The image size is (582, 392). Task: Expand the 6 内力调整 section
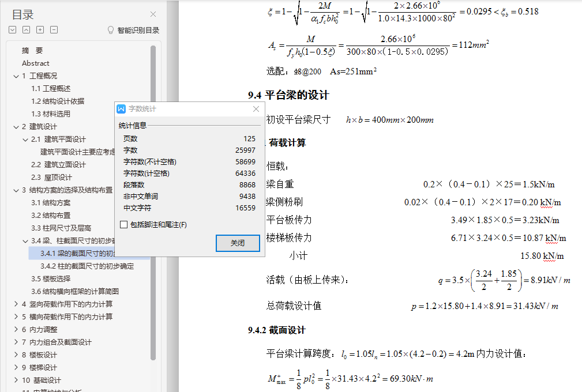click(x=16, y=329)
